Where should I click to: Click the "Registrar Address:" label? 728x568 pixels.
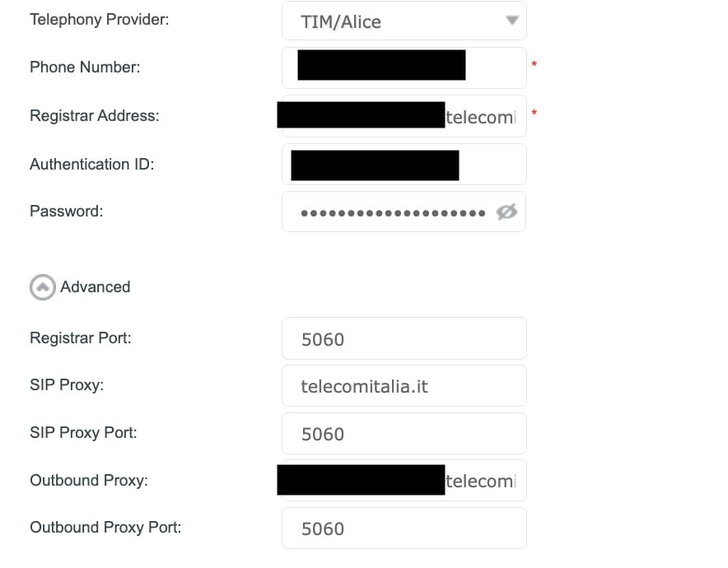(x=95, y=116)
